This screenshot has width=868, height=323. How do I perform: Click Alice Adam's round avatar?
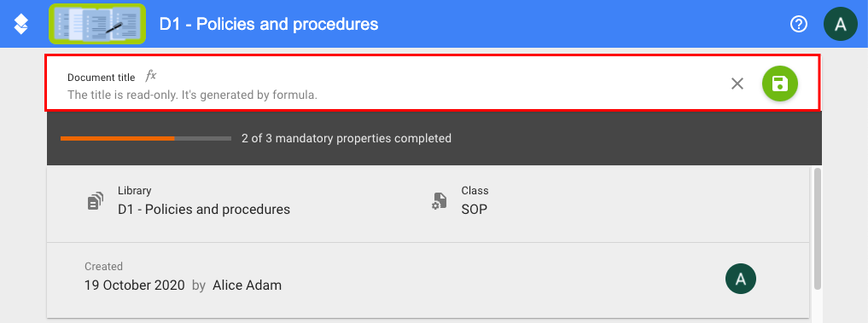click(x=741, y=280)
